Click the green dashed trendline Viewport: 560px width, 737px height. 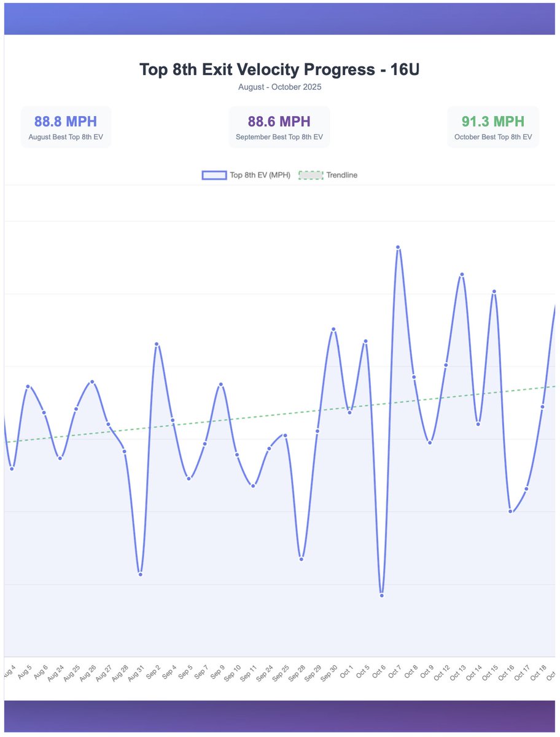[280, 415]
